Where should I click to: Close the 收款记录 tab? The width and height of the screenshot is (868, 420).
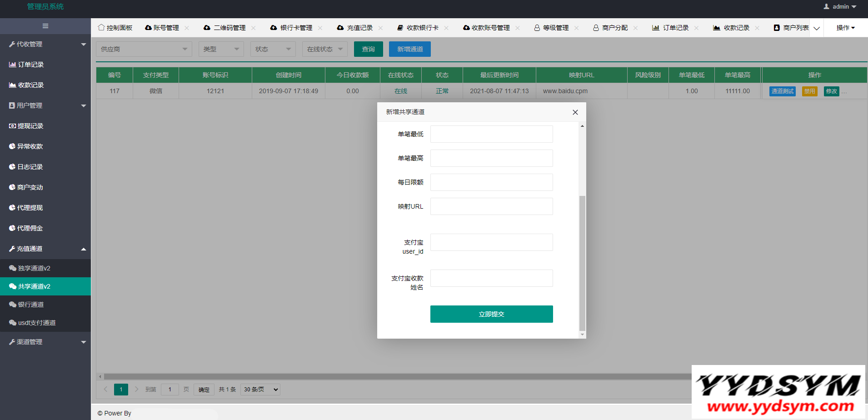(x=758, y=28)
